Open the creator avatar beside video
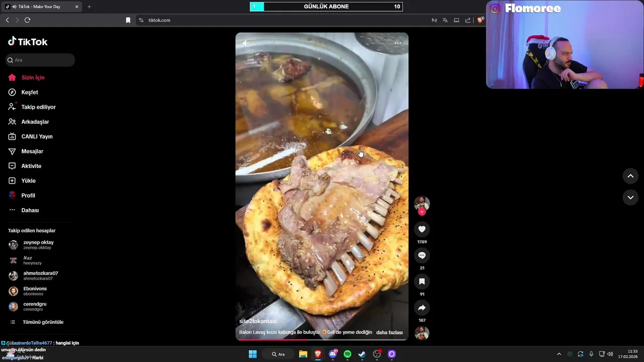The height and width of the screenshot is (362, 644). coord(422,203)
